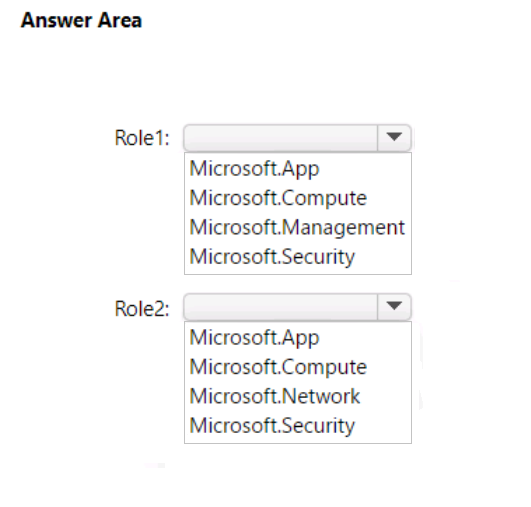
Task: Open the Role1 dropdown arrow
Action: (394, 138)
